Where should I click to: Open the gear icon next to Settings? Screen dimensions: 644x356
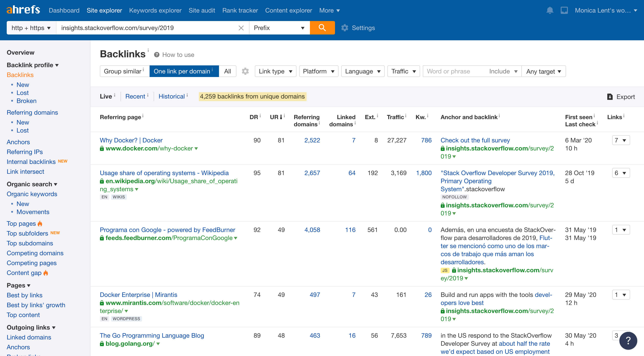click(x=344, y=28)
